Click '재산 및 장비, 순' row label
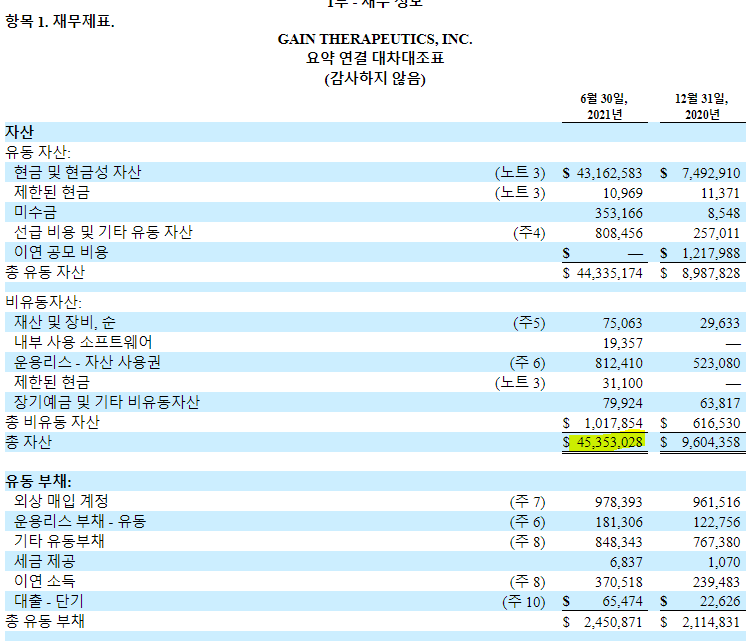The image size is (752, 641). (65, 322)
